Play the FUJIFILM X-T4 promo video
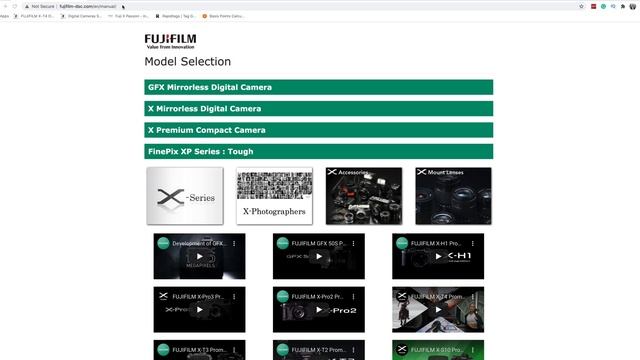Image resolution: width=640 pixels, height=360 pixels. 438,309
